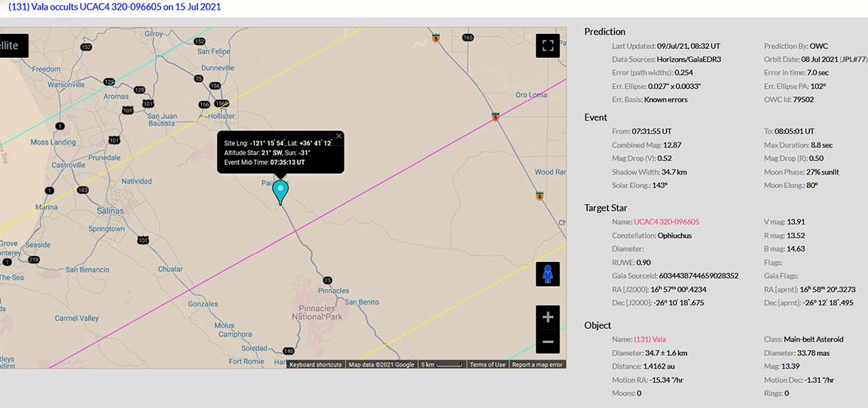The width and height of the screenshot is (868, 408).
Task: Click Shadow Width 34.7 km value
Action: pos(672,172)
